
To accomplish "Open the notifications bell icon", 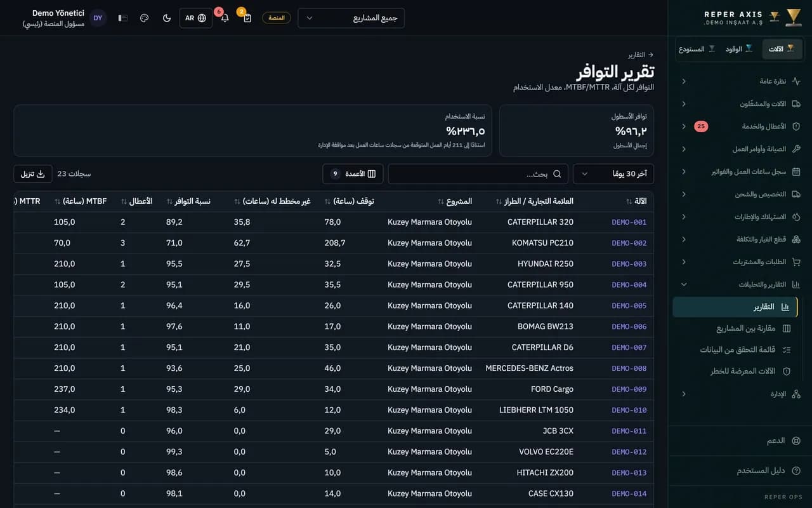I will [225, 18].
